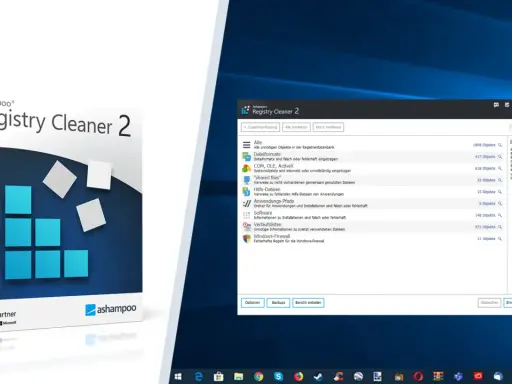Open Steam from the taskbar
Image resolution: width=512 pixels, height=384 pixels.
pos(318,377)
